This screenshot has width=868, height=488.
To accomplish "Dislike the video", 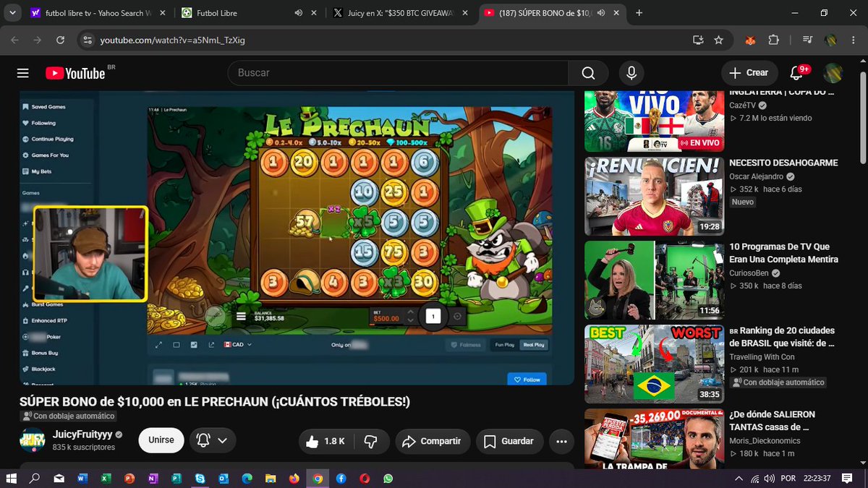I will [x=371, y=441].
